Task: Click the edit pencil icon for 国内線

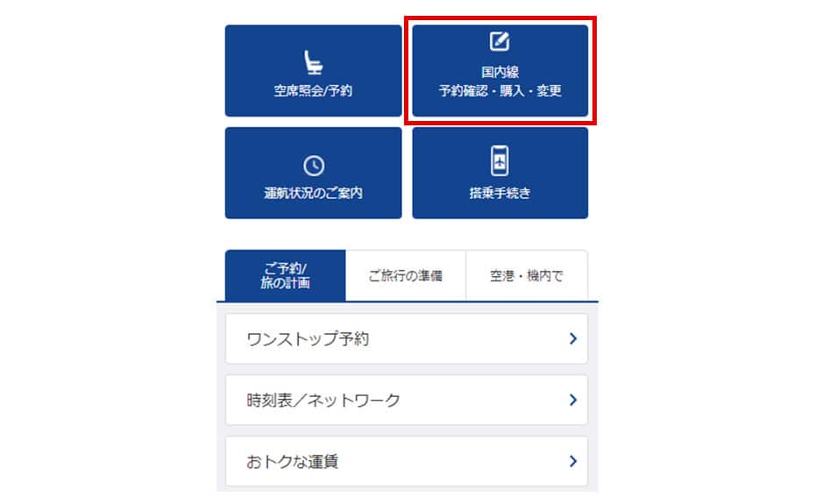Action: 500,41
